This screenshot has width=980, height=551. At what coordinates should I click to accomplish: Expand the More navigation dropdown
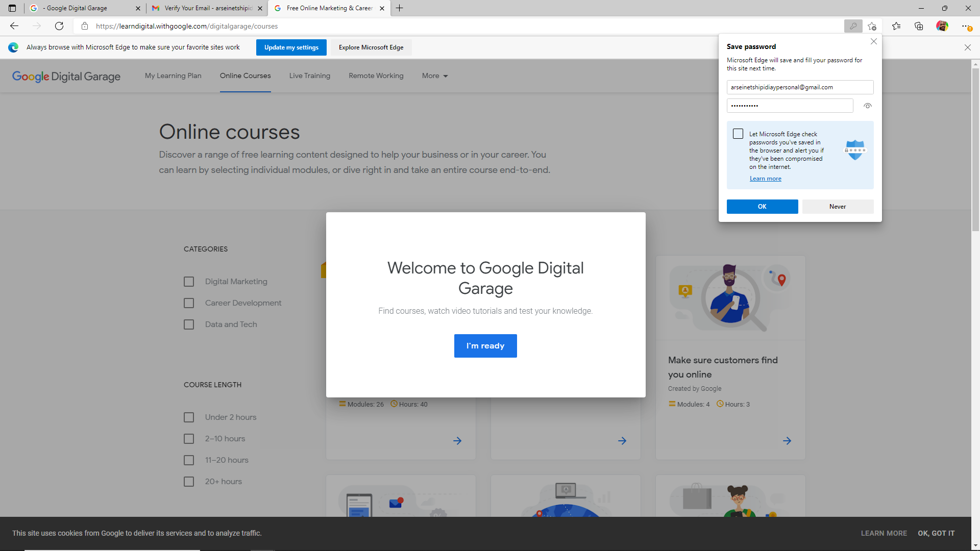(x=435, y=76)
